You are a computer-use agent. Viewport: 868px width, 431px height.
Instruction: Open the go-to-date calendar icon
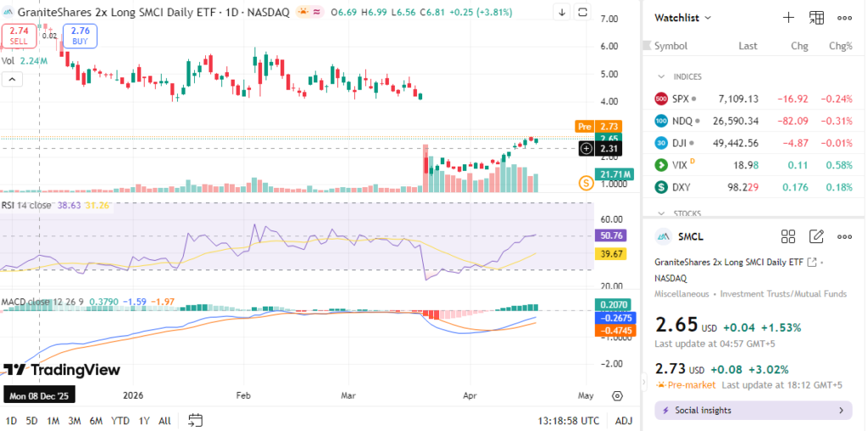(x=196, y=420)
